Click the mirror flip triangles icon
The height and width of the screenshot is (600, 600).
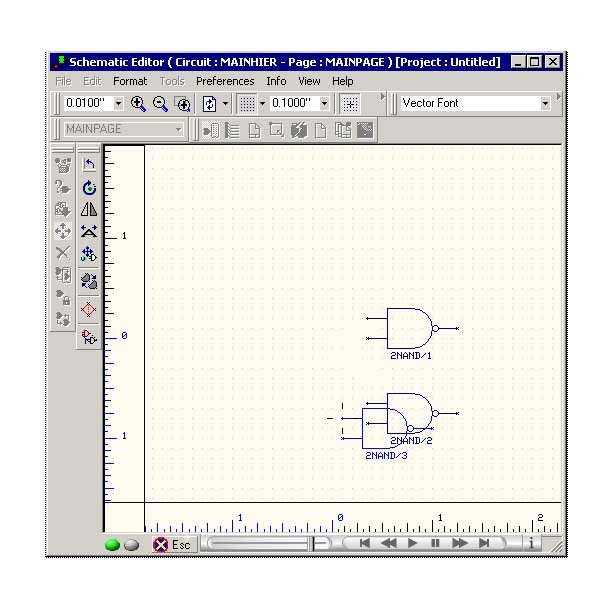pos(89,209)
